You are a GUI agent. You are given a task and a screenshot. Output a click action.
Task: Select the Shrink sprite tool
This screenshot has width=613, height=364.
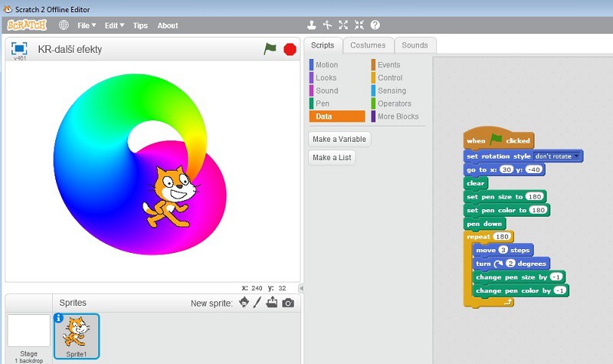359,25
